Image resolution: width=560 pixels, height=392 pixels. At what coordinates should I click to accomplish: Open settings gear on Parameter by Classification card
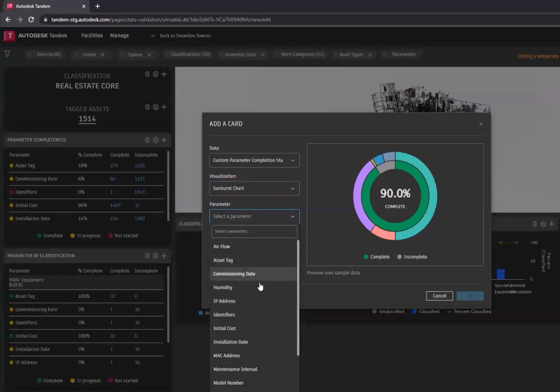pyautogui.click(x=156, y=256)
